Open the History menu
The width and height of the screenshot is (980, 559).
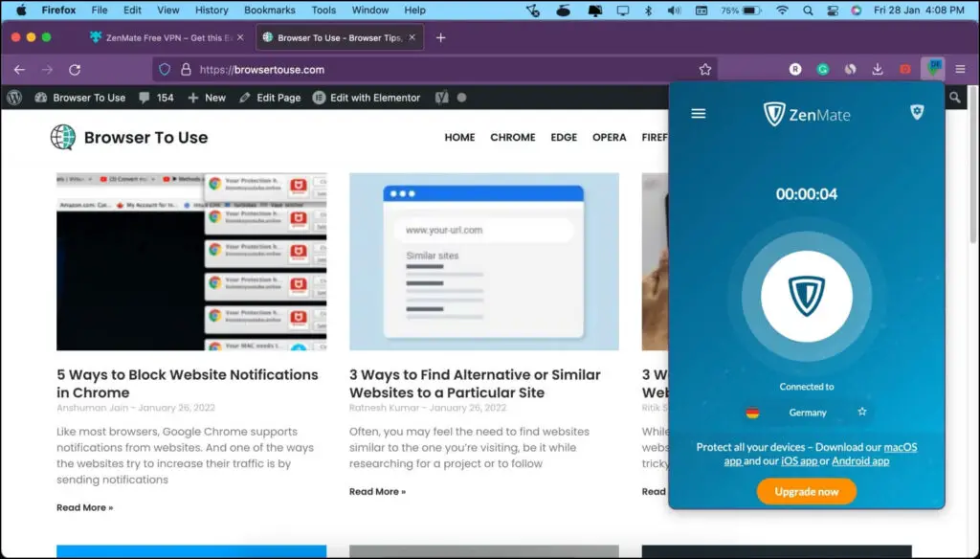212,10
